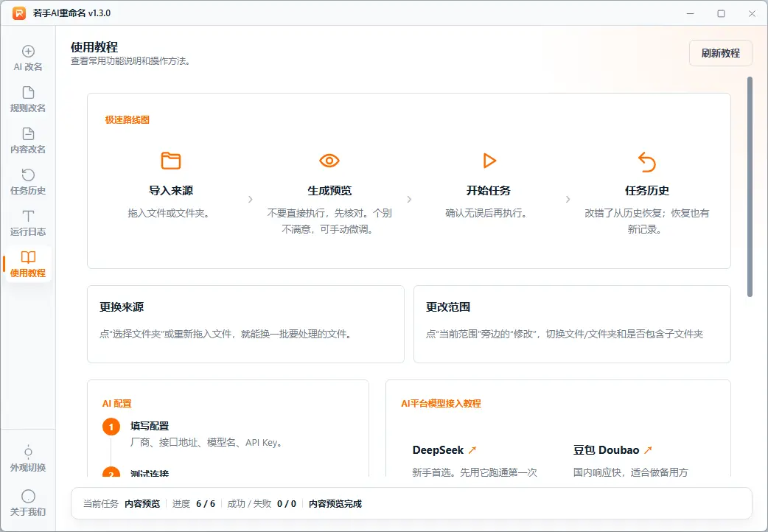Maximize the 若手AI重命名 window
The width and height of the screenshot is (768, 532).
click(x=721, y=13)
